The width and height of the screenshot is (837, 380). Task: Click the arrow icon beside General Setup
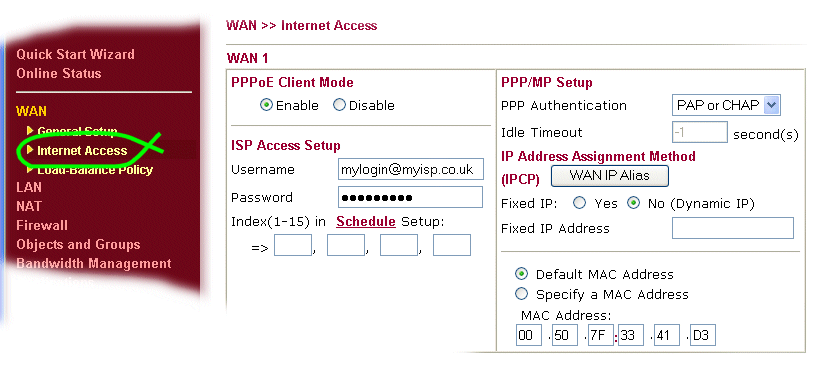(30, 130)
